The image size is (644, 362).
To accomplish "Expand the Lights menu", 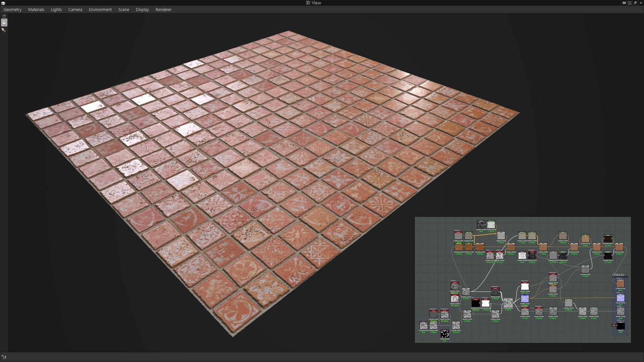I will tap(56, 10).
